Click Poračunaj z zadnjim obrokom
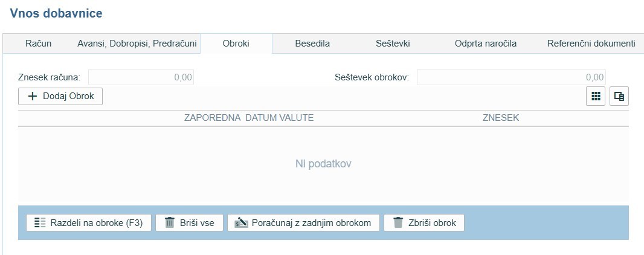Viewport: 644px width, 255px height. [x=303, y=222]
